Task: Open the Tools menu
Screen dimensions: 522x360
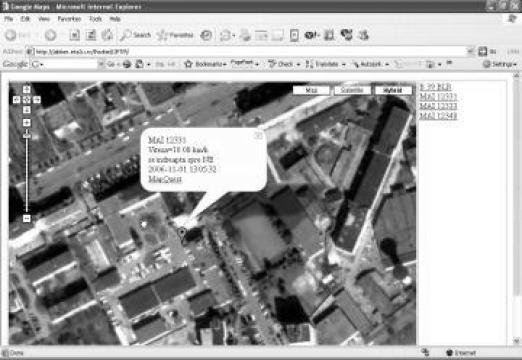Action: click(95, 19)
